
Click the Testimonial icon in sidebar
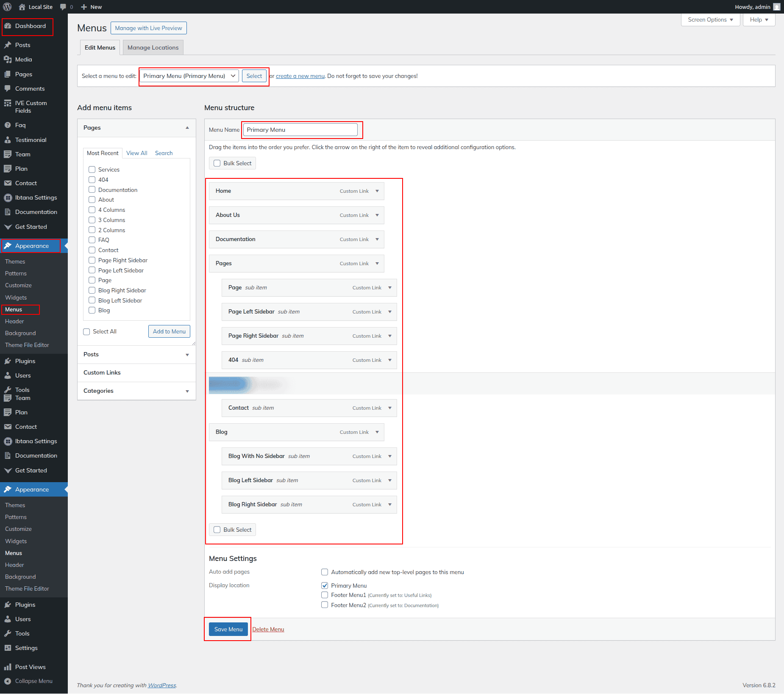point(8,140)
